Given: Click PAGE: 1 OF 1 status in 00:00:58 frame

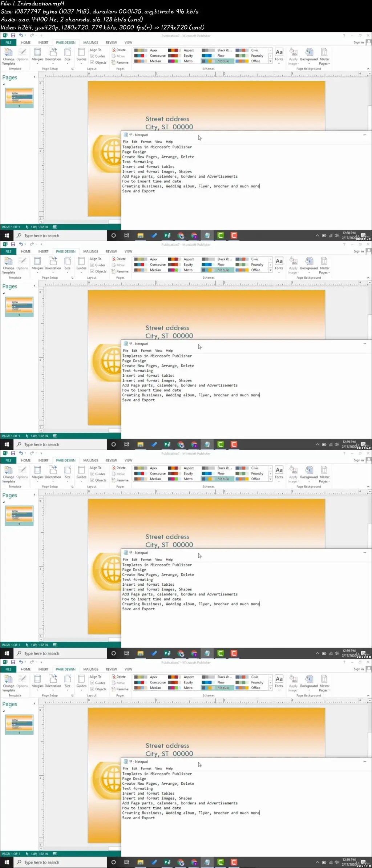Looking at the screenshot, I should [11, 645].
